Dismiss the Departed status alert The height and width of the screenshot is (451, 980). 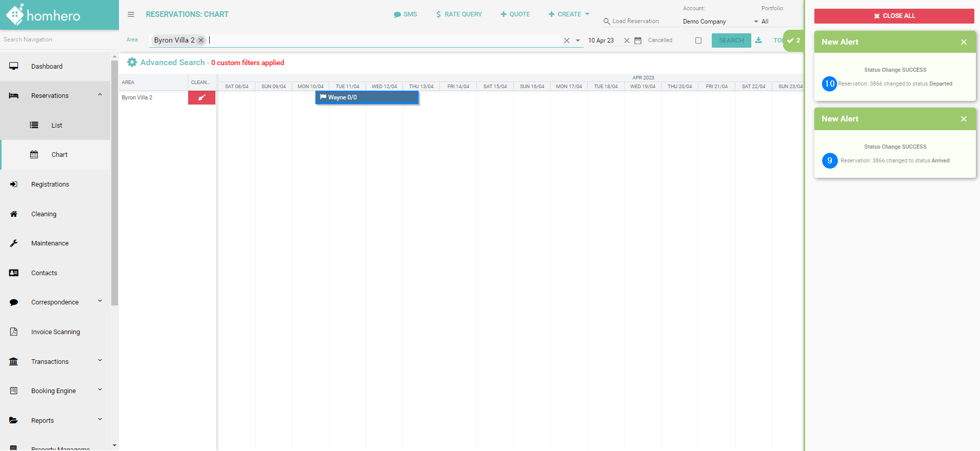click(x=964, y=42)
